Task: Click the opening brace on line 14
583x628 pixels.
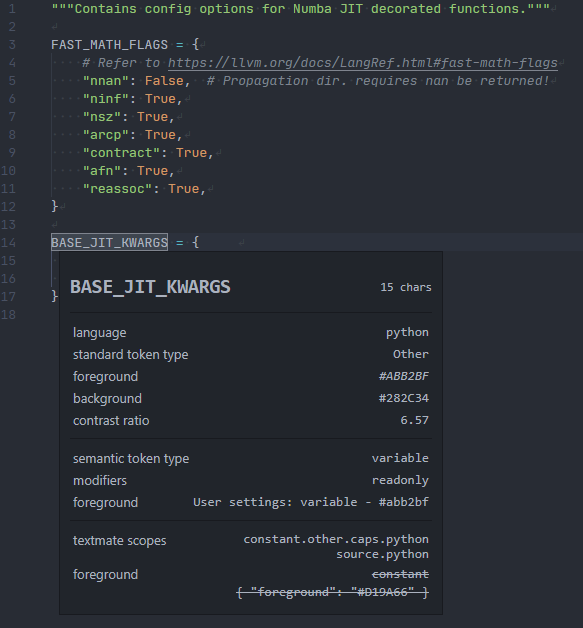Action: pyautogui.click(x=195, y=242)
